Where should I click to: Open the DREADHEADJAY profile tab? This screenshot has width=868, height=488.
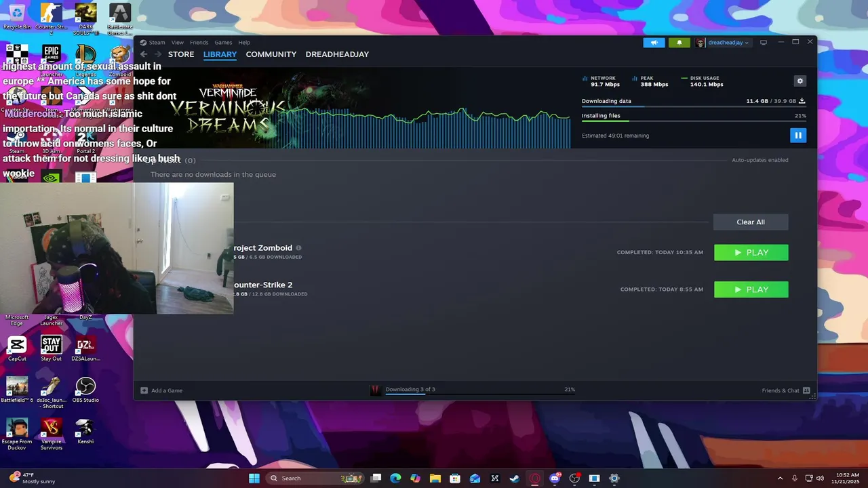click(x=337, y=54)
